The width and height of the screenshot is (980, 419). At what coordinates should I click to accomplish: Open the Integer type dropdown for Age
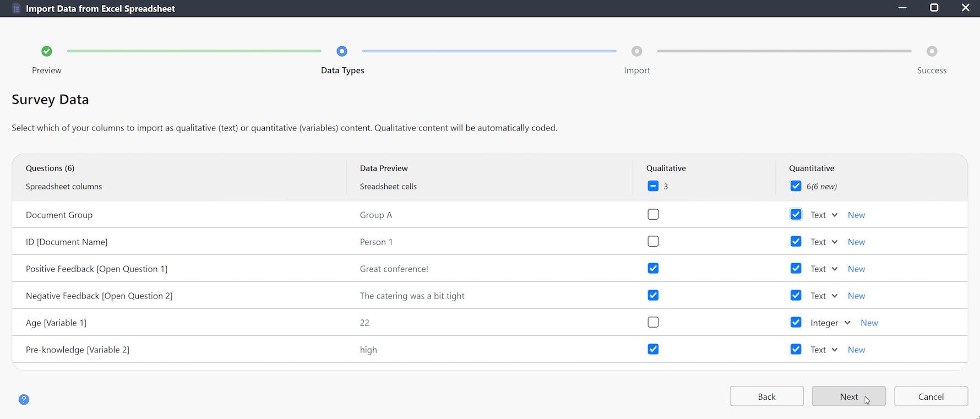coord(831,323)
